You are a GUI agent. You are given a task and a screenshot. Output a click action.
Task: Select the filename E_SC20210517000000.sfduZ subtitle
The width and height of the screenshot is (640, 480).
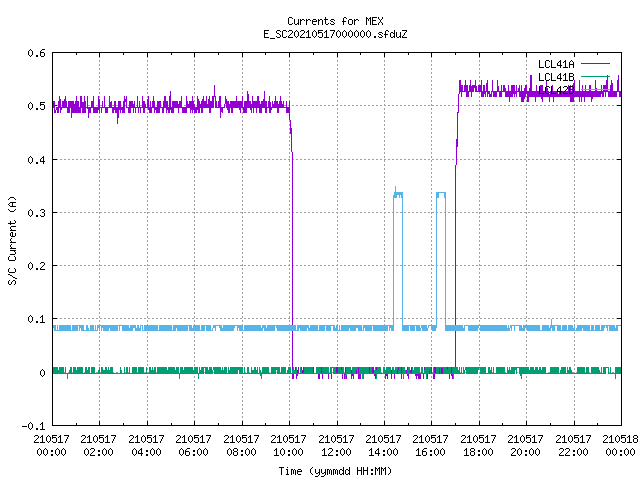pos(335,34)
